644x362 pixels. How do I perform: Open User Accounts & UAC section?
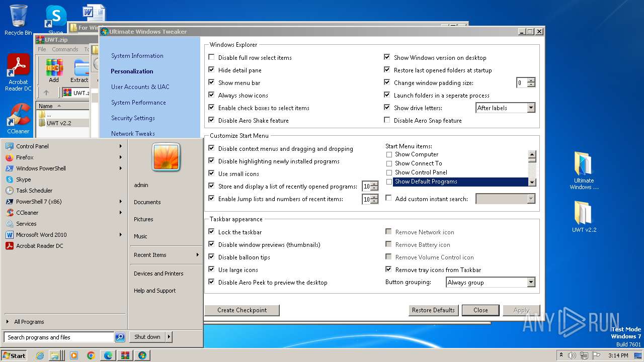[140, 87]
